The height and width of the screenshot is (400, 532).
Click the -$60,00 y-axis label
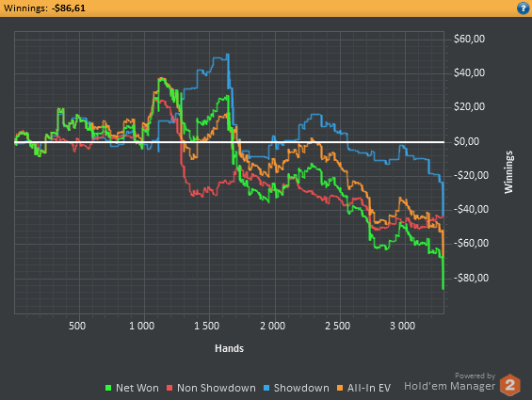(472, 243)
